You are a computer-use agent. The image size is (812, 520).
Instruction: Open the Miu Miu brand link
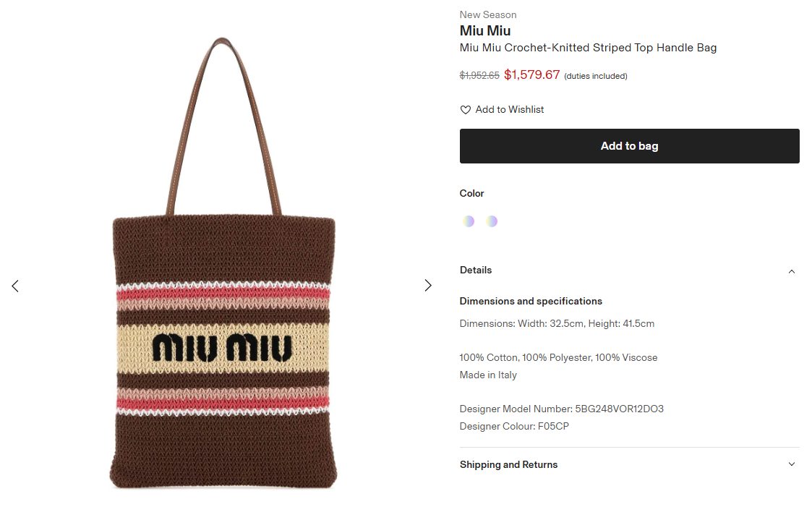(x=485, y=30)
